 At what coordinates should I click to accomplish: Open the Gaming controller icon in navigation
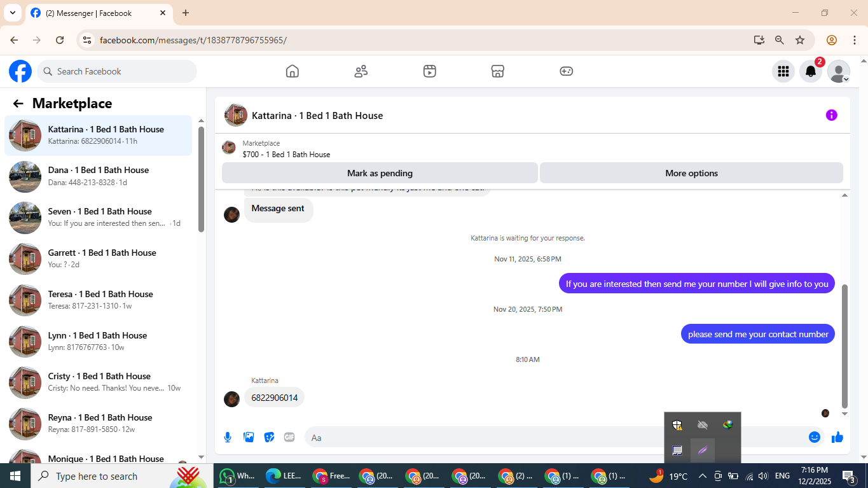[x=567, y=71]
